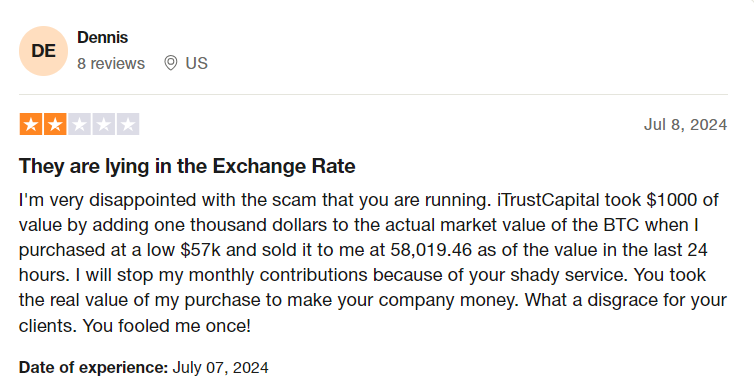Click the location pin icon
Screen dimensions: 754x389
[171, 63]
